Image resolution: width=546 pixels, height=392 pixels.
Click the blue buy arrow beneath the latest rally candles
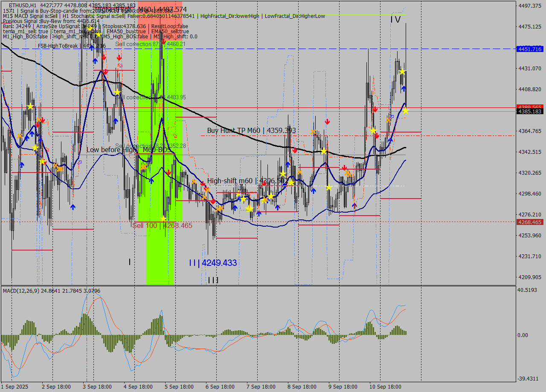point(404,88)
